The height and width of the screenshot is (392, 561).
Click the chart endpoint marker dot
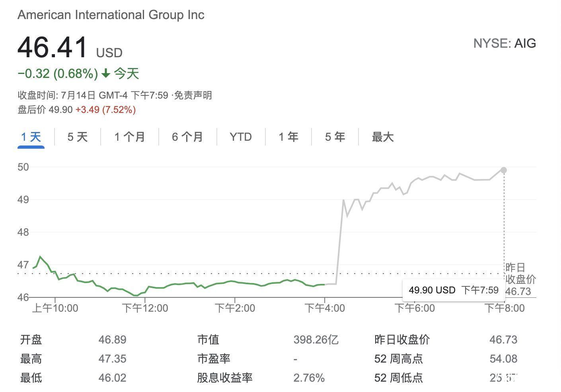pos(504,170)
